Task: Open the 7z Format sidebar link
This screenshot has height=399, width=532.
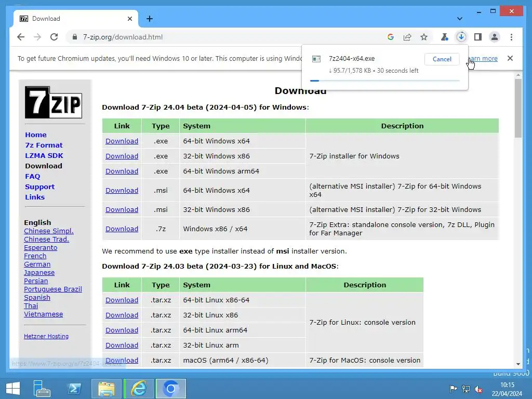Action: coord(44,145)
